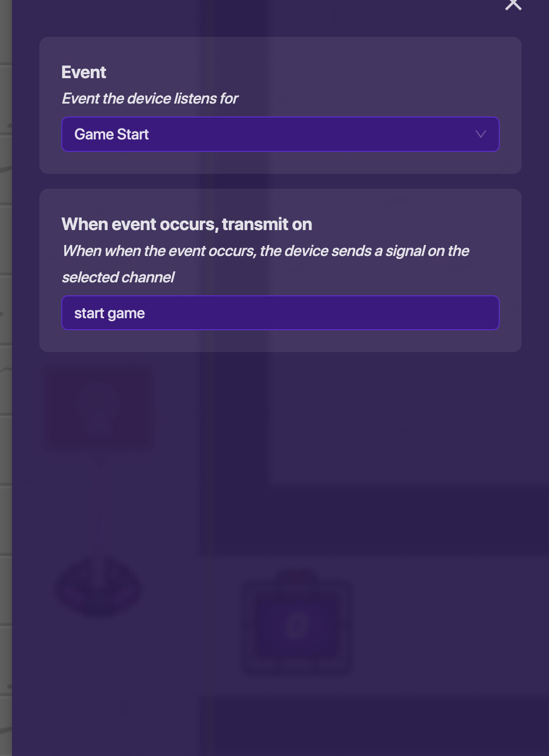The width and height of the screenshot is (549, 756).
Task: Click "Event the device listens for" description
Action: tap(150, 99)
